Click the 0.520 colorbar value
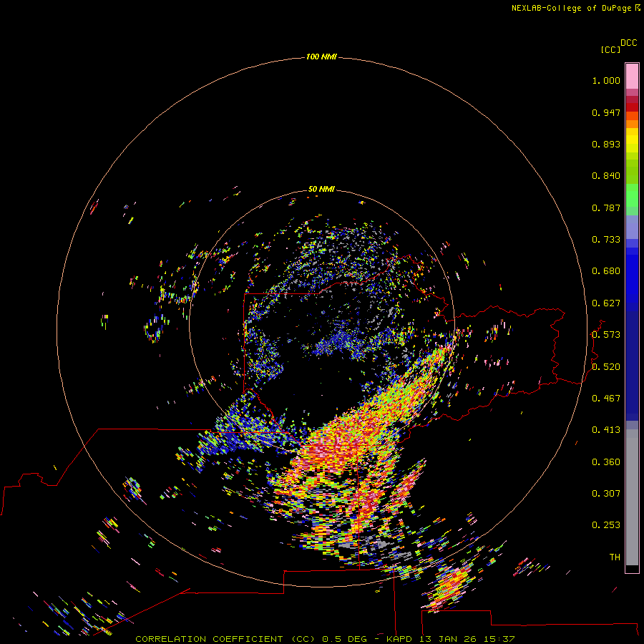This screenshot has height=644, width=644. 606,367
